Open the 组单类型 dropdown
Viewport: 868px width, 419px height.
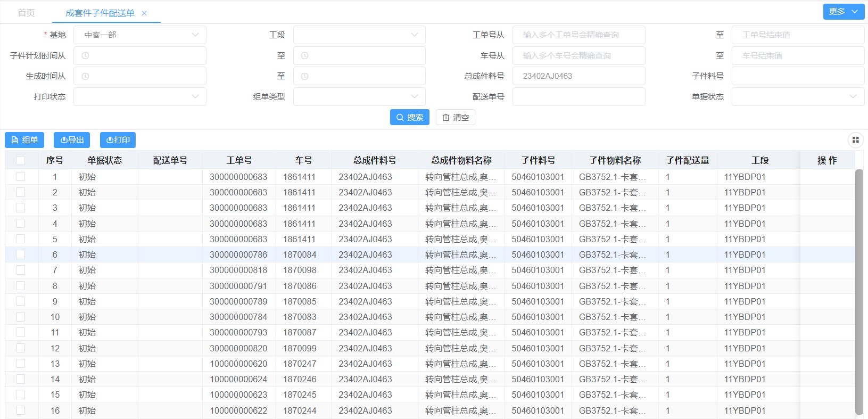359,97
